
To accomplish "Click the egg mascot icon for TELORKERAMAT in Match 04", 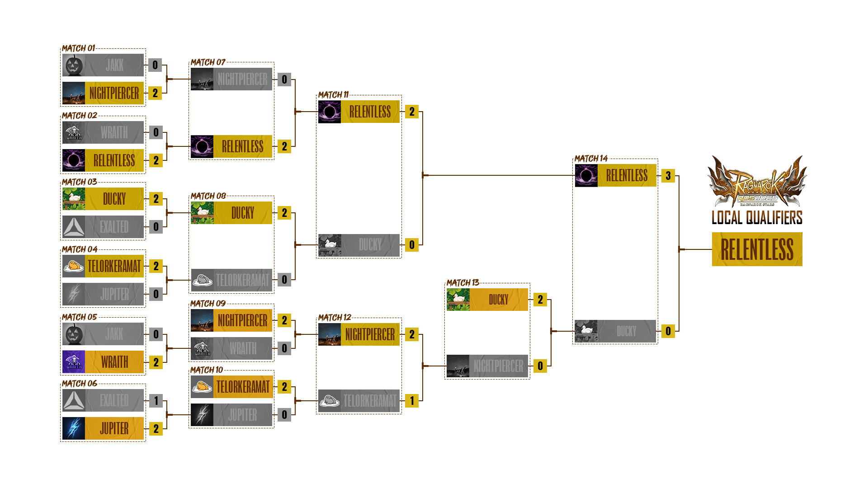I will point(73,267).
